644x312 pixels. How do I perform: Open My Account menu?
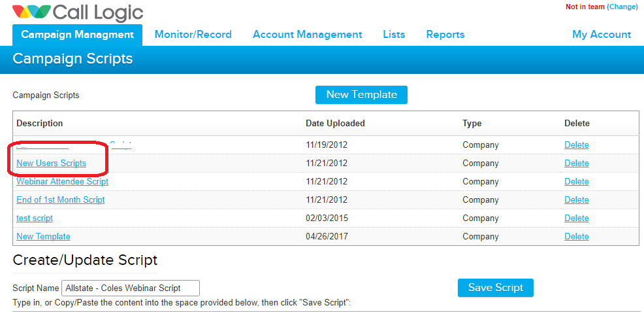(x=601, y=35)
